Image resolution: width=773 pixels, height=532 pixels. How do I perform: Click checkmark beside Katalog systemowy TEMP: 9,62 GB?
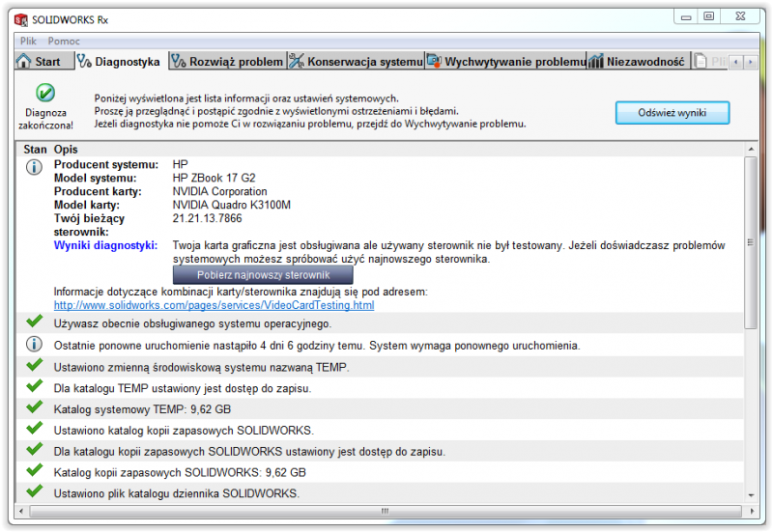35,407
